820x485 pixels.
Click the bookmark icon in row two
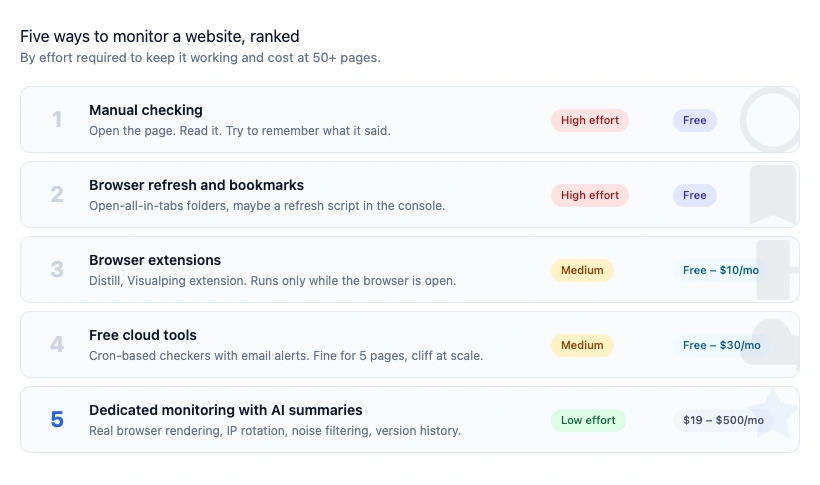(x=773, y=194)
